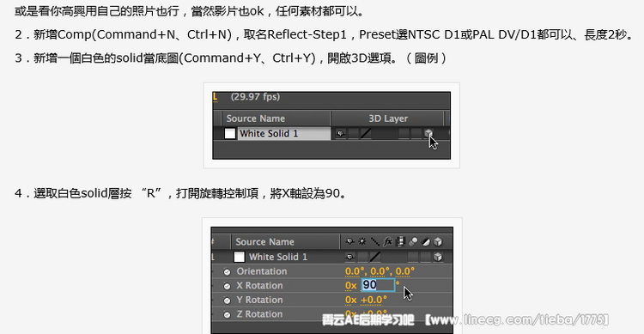Click the Orientation stopwatch icon

227,271
